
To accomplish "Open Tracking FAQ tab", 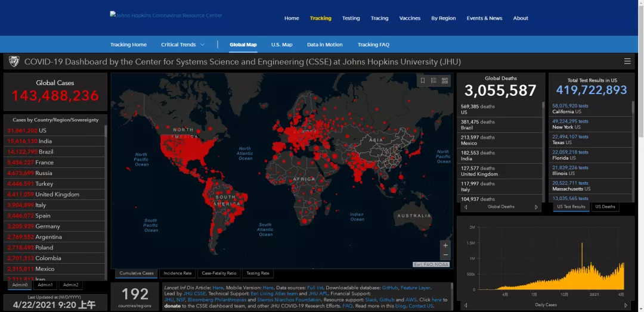I will (x=373, y=44).
